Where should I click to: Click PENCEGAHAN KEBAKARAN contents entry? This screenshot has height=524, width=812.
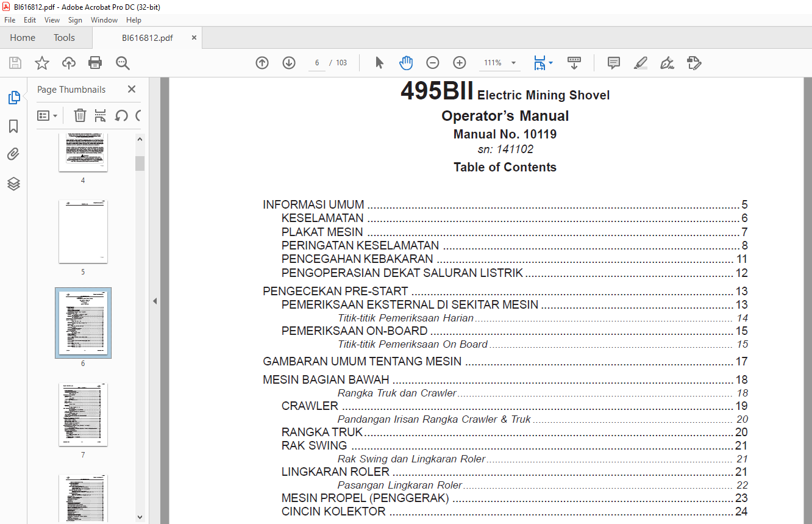[x=515, y=259]
